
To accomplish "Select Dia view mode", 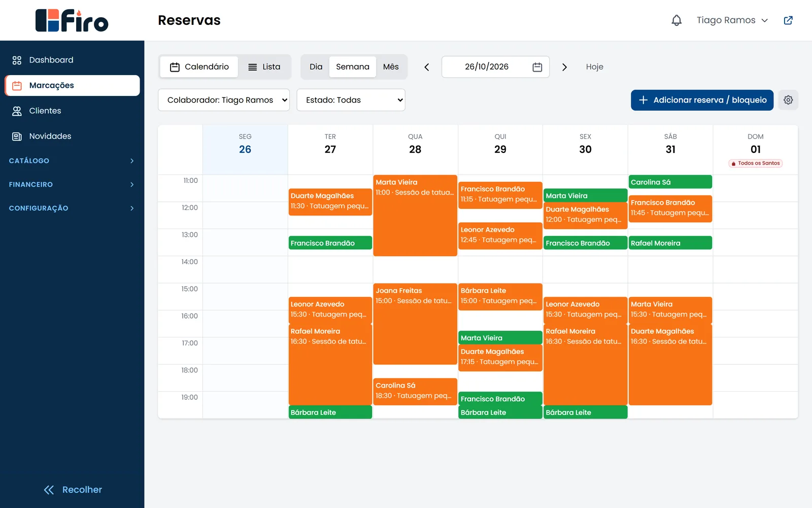I will [316, 67].
